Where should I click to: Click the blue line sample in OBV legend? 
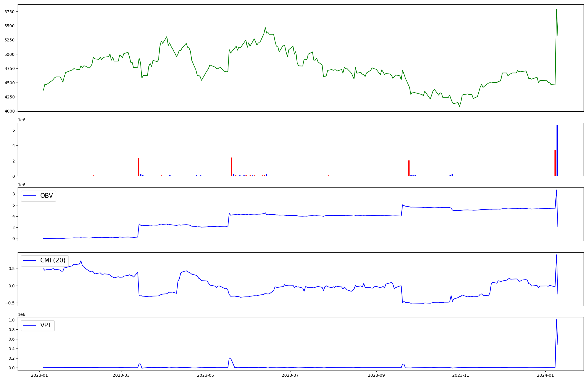[x=29, y=196]
